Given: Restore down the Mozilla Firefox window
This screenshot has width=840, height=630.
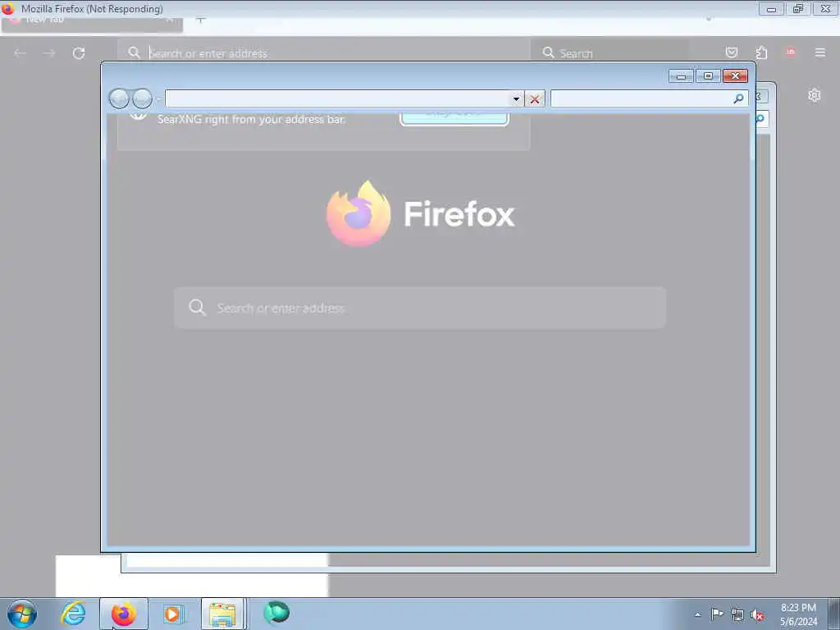Looking at the screenshot, I should click(798, 9).
